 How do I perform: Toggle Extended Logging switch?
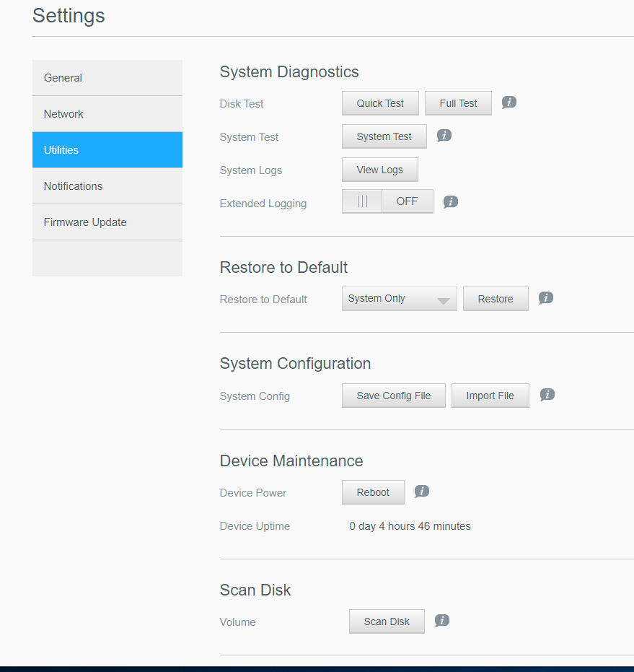(387, 201)
